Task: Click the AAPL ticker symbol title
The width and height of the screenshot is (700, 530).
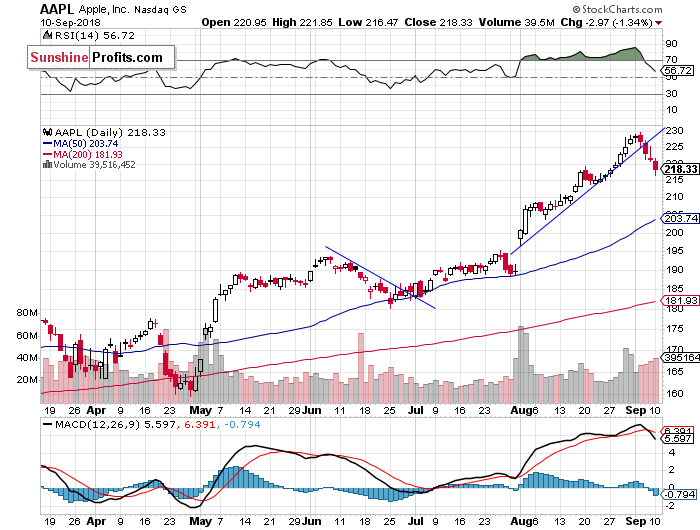Action: [x=58, y=9]
